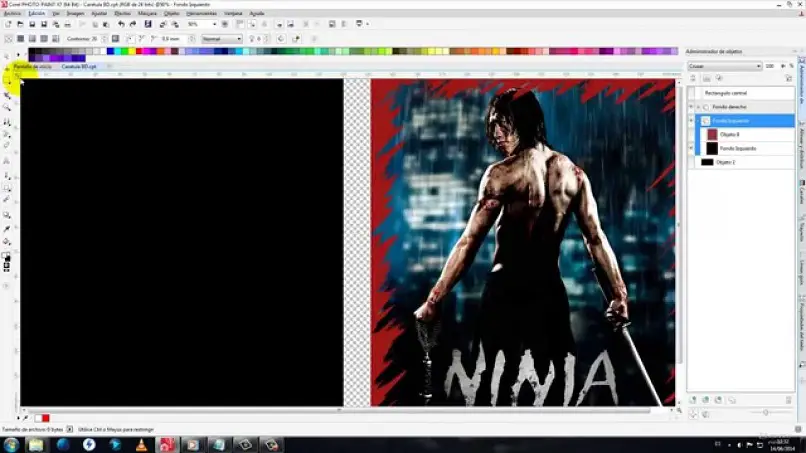Viewport: 806px width, 453px height.
Task: Select the Fill bucket tool
Action: point(7,242)
